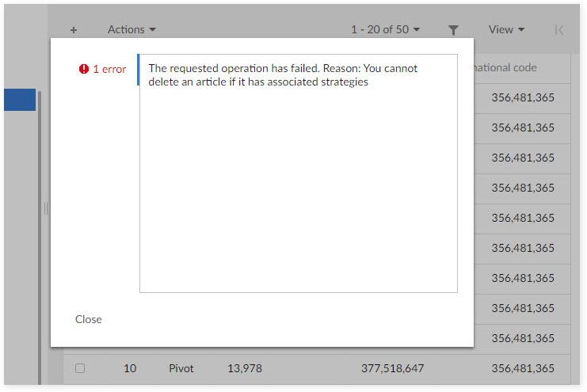This screenshot has height=392, width=587.
Task: Click the row number 10 cell
Action: point(130,368)
